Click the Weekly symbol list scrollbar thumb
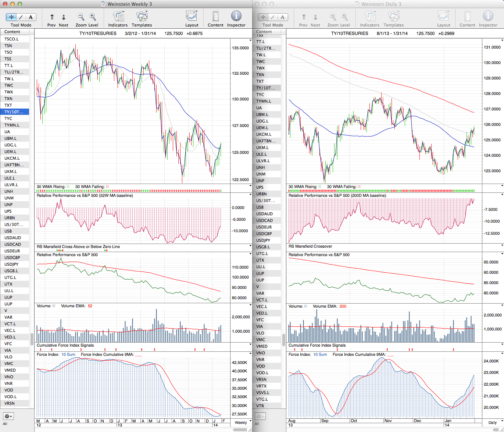Viewport: 504px width, 432px height. (32, 339)
